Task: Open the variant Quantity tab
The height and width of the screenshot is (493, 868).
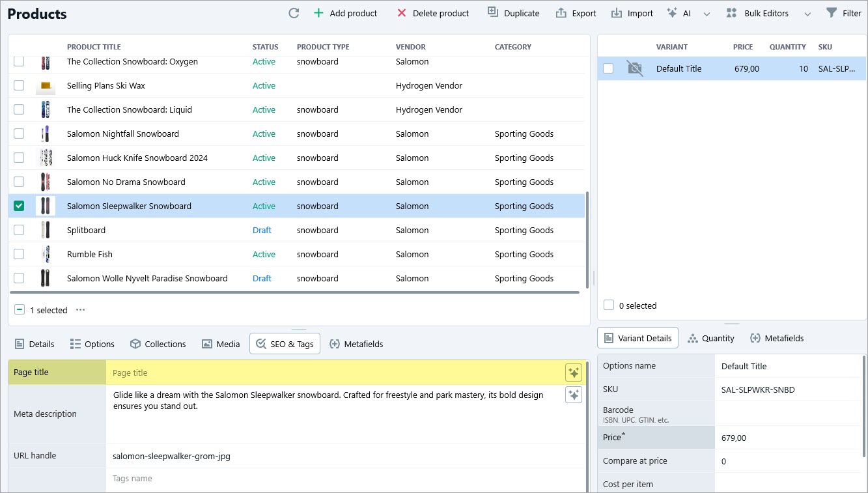Action: [710, 338]
